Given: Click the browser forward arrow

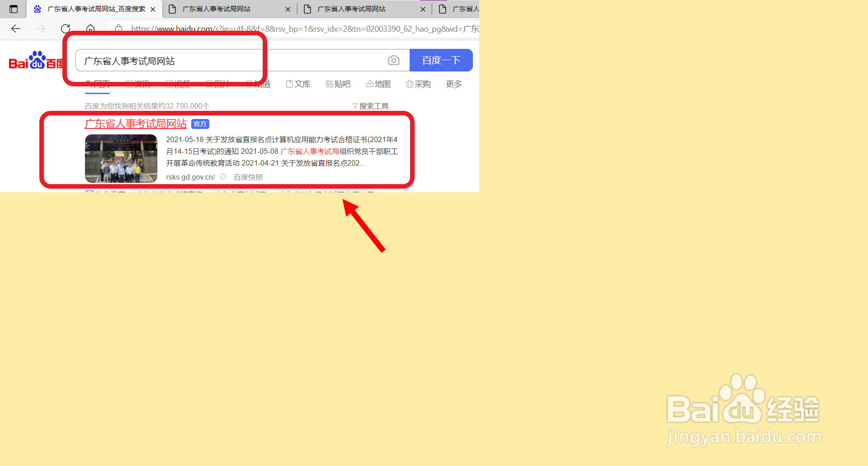Looking at the screenshot, I should click(41, 29).
